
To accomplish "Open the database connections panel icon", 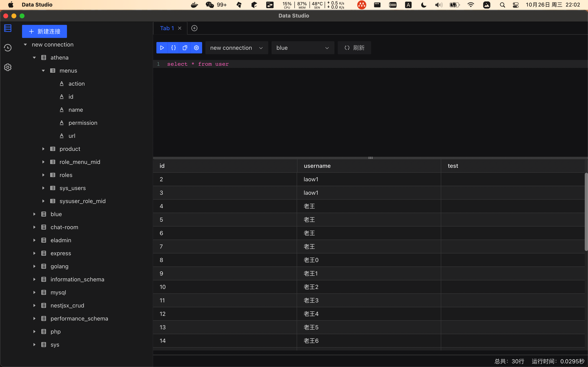I will coord(8,28).
